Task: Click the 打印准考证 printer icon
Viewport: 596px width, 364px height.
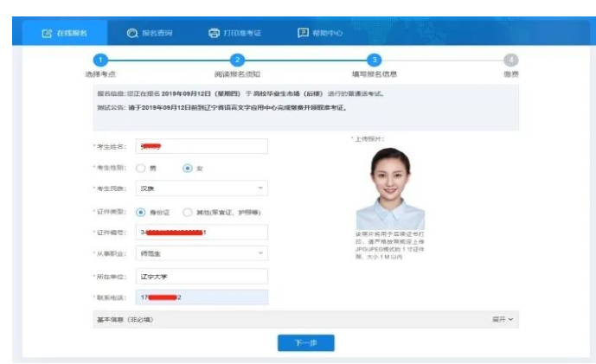Action: tap(215, 33)
